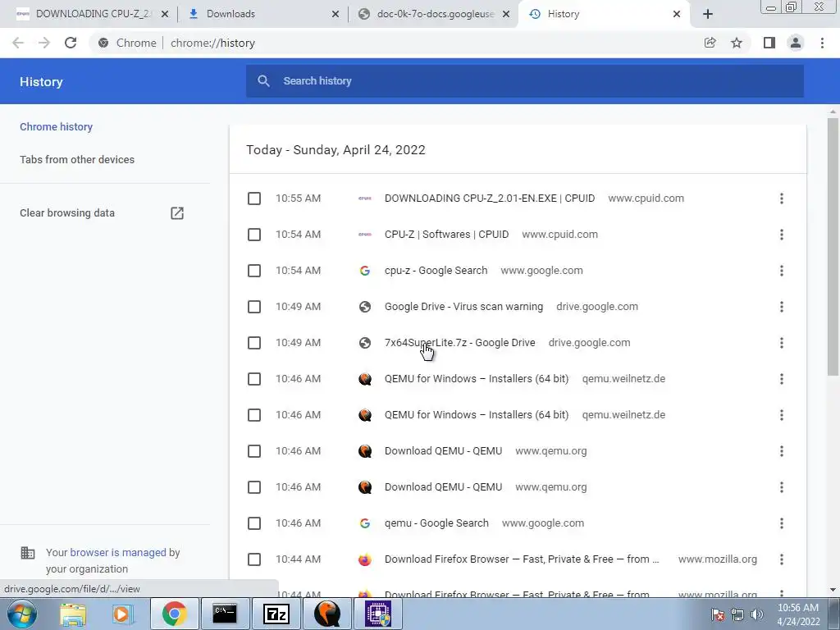The height and width of the screenshot is (630, 840).
Task: Bookmark this page with the star icon
Action: pyautogui.click(x=737, y=43)
